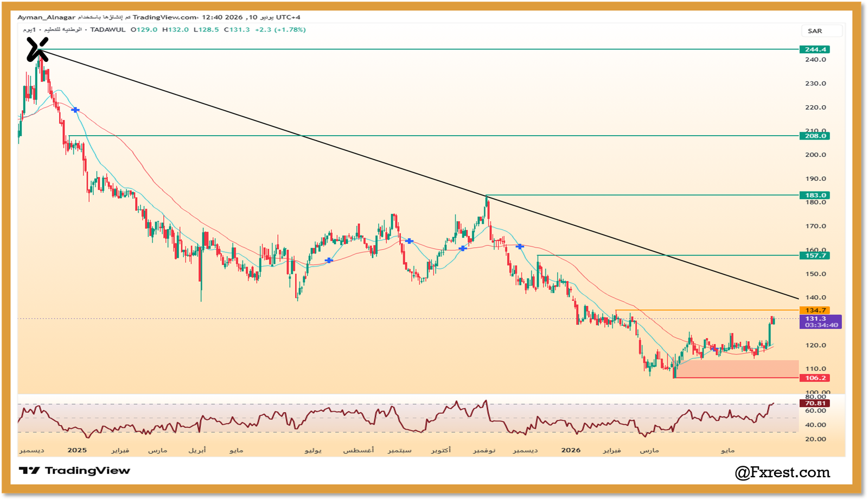The height and width of the screenshot is (500, 868).
Task: Select the 157.7 level label
Action: (815, 255)
